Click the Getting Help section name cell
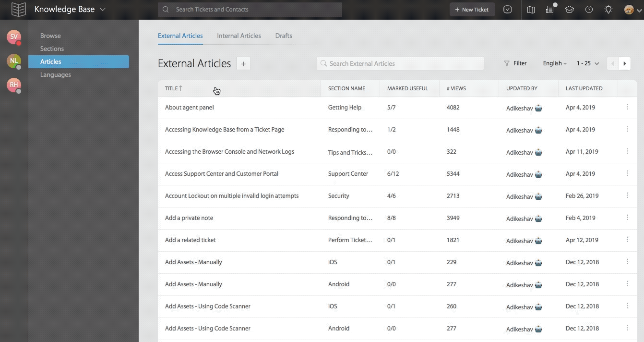 [345, 108]
